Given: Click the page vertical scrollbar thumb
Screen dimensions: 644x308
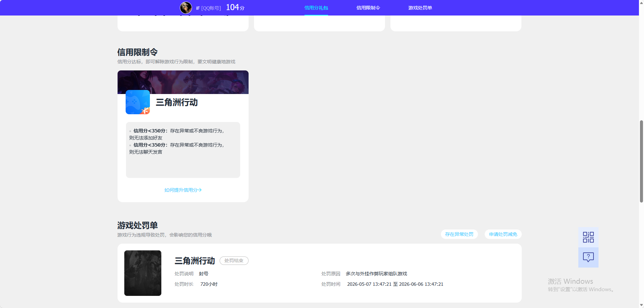Looking at the screenshot, I should (x=641, y=161).
